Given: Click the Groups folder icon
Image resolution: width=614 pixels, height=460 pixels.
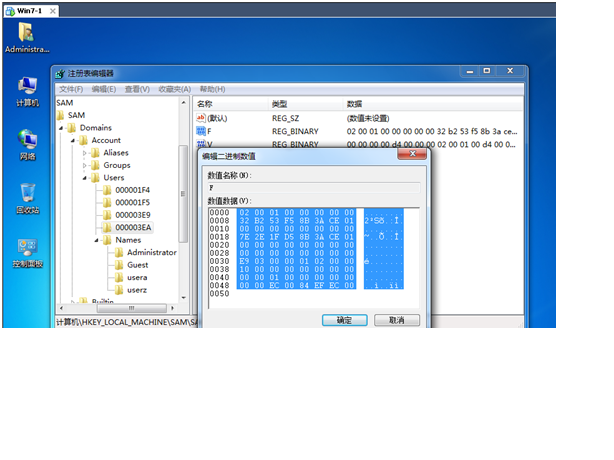Looking at the screenshot, I should tap(95, 165).
